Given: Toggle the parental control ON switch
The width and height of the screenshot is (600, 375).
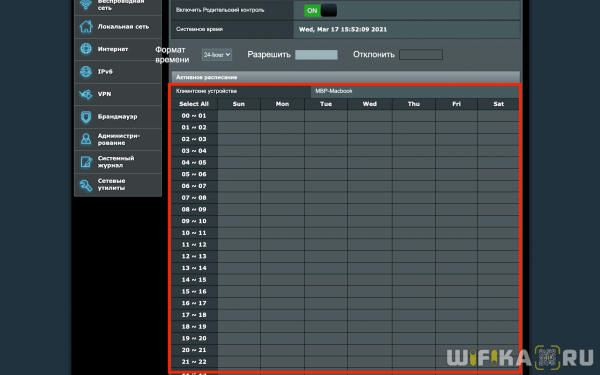Looking at the screenshot, I should [x=321, y=10].
